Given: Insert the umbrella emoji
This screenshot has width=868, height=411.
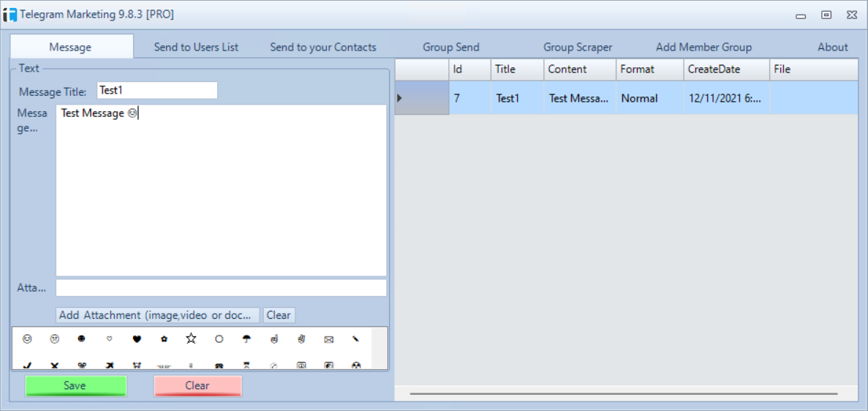Looking at the screenshot, I should click(246, 339).
